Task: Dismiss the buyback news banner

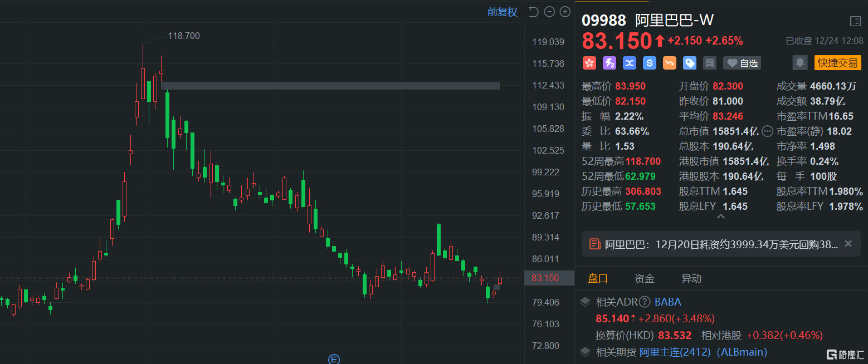Action: pos(848,244)
